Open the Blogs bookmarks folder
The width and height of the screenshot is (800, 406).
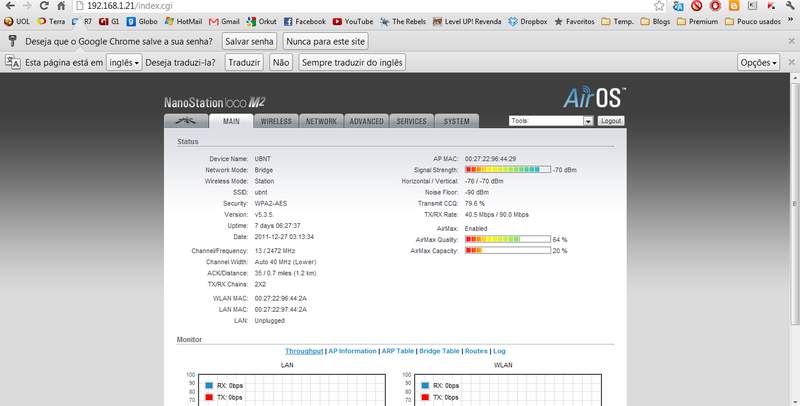[x=655, y=21]
